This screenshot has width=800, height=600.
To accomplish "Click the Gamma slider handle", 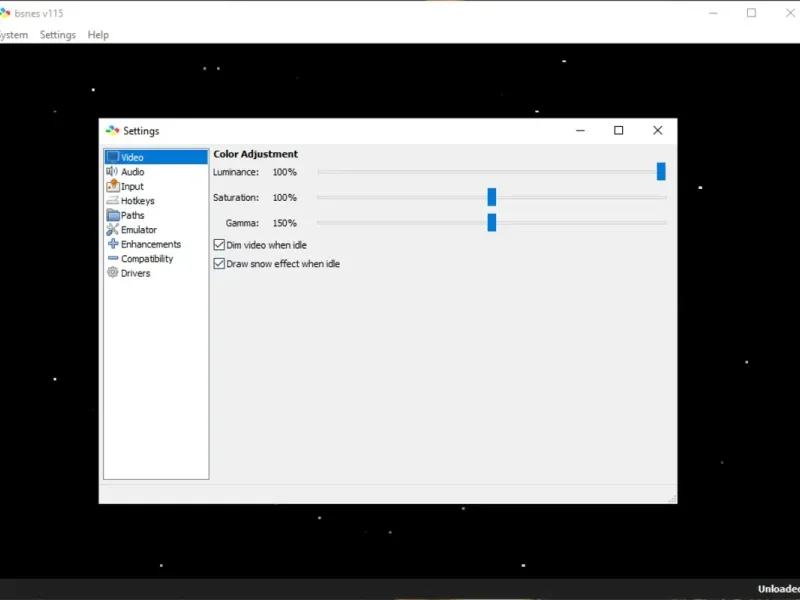I will 492,222.
